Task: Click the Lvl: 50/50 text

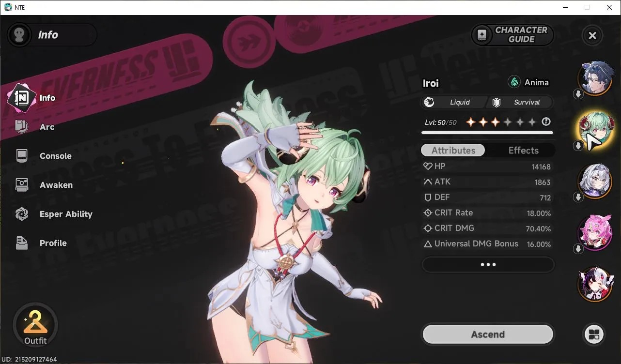Action: click(x=441, y=122)
